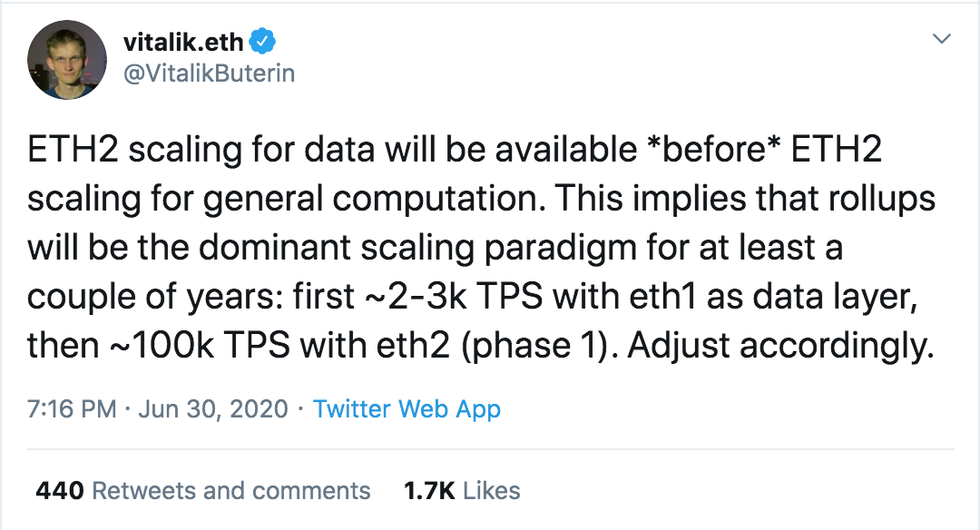The image size is (980, 530).
Task: Open the vitalik.eth display name
Action: pyautogui.click(x=183, y=43)
